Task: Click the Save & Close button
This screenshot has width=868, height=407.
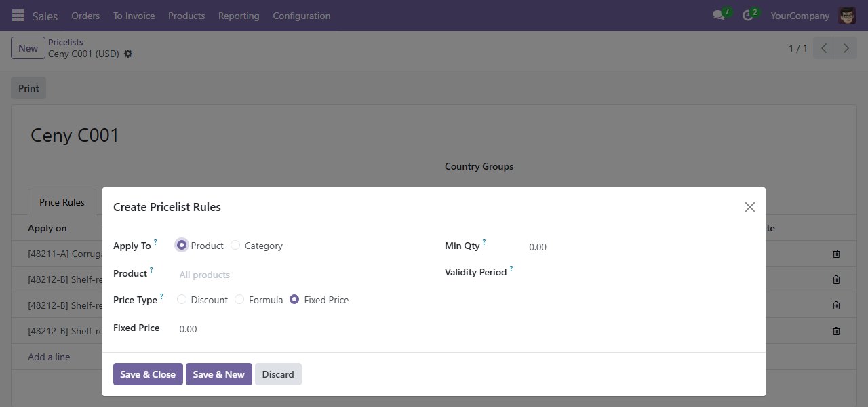Action: click(148, 374)
